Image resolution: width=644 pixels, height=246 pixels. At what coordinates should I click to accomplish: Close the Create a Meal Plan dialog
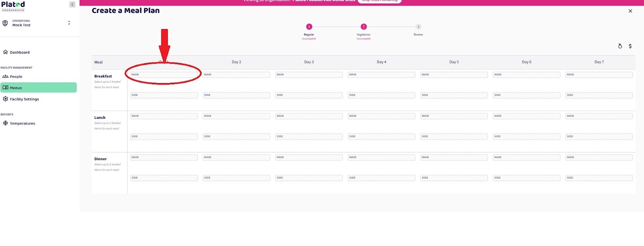pyautogui.click(x=630, y=11)
